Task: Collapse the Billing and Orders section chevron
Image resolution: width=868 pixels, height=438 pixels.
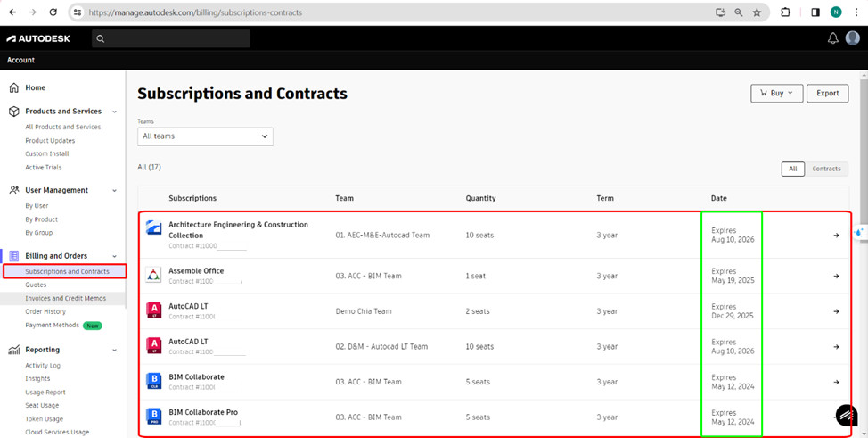Action: tap(115, 256)
